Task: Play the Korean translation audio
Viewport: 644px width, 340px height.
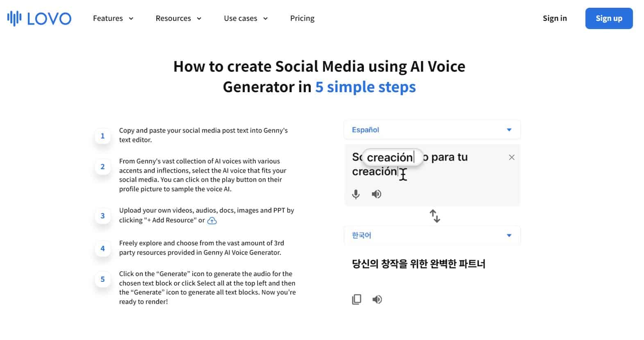Action: (x=377, y=299)
